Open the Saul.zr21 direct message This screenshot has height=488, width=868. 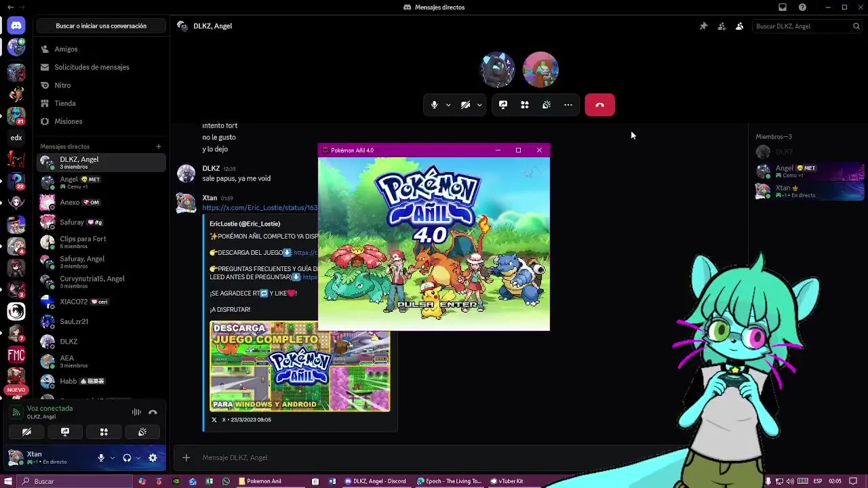coord(101,321)
